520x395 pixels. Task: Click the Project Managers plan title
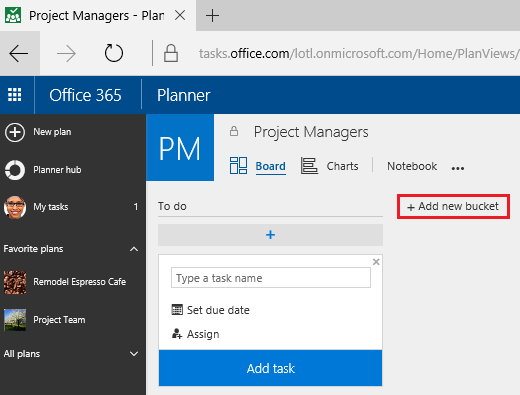coord(311,132)
